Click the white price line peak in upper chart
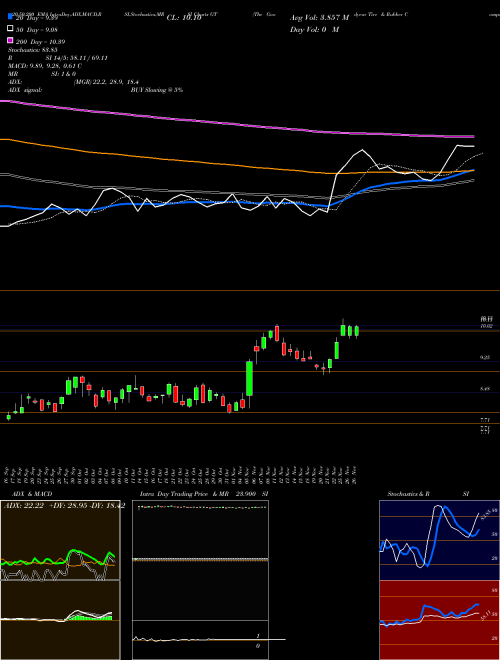Screen dimensions: 500x660 coord(362,150)
